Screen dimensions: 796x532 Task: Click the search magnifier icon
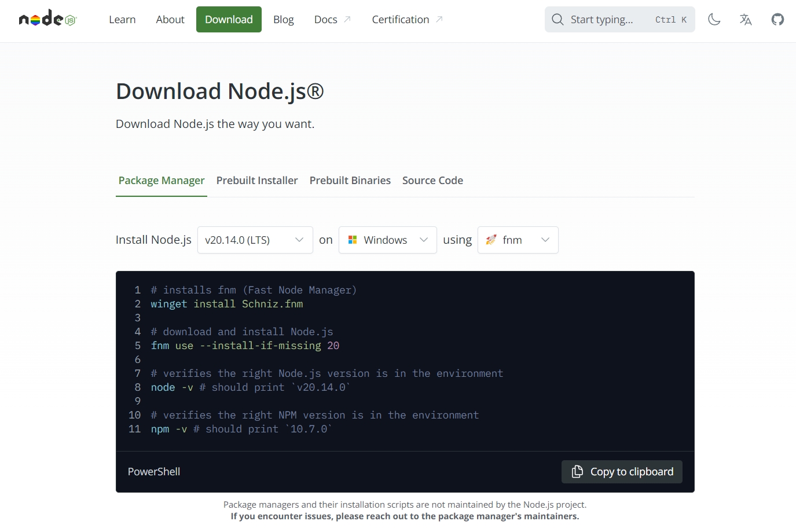[x=557, y=20]
